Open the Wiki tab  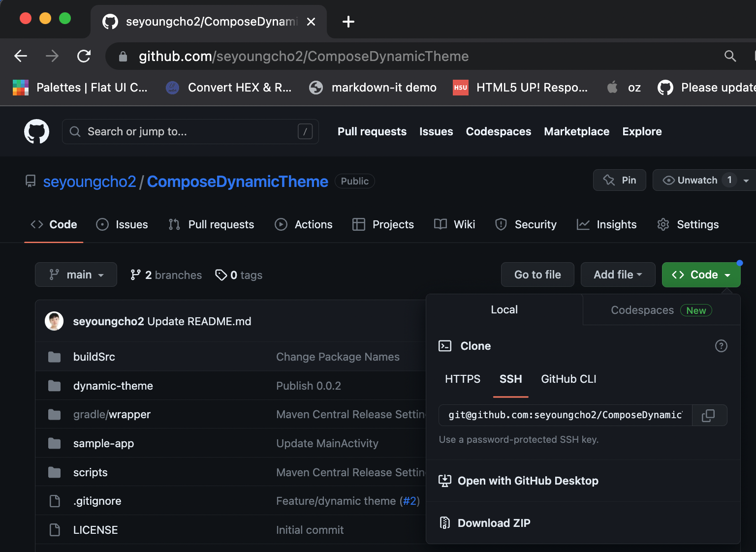click(454, 224)
